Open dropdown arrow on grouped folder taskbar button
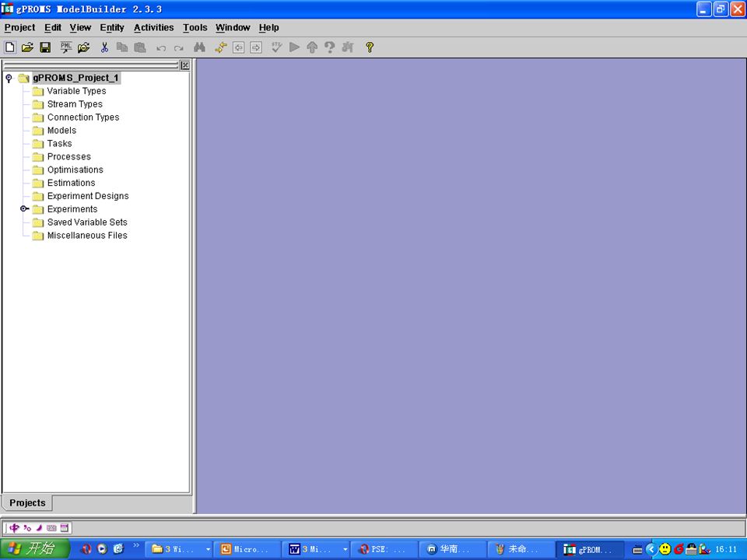Screen dimensions: 747x560 209,550
